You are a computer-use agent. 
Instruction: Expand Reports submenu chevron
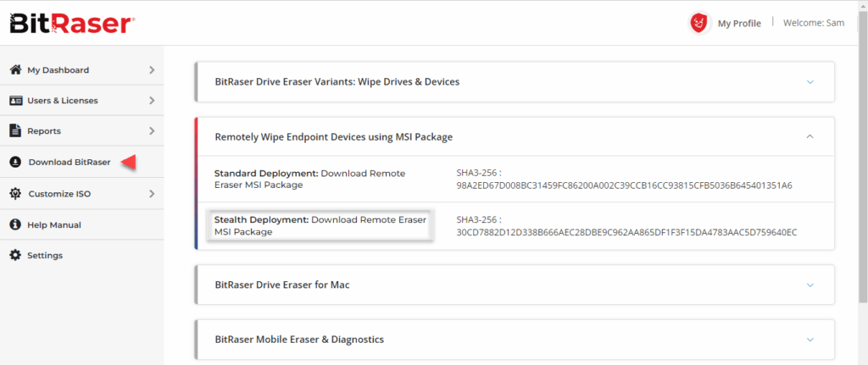point(153,130)
